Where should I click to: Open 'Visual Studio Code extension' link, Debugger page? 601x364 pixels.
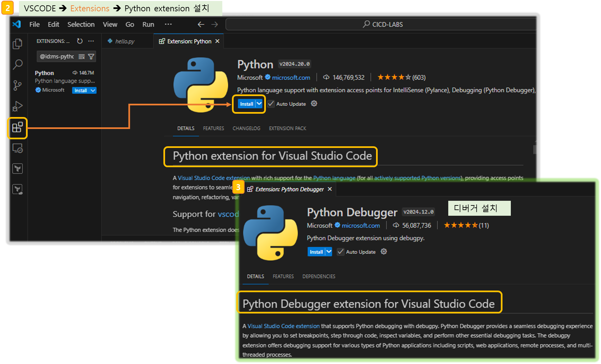pos(283,326)
